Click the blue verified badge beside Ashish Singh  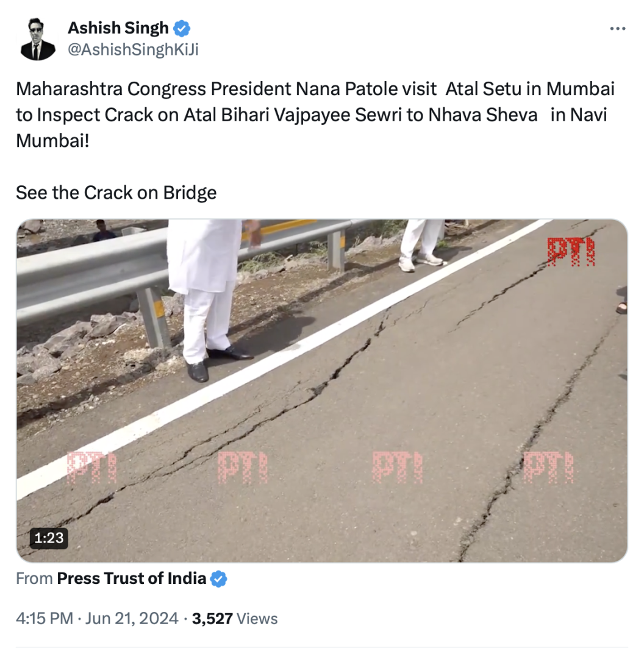(182, 28)
